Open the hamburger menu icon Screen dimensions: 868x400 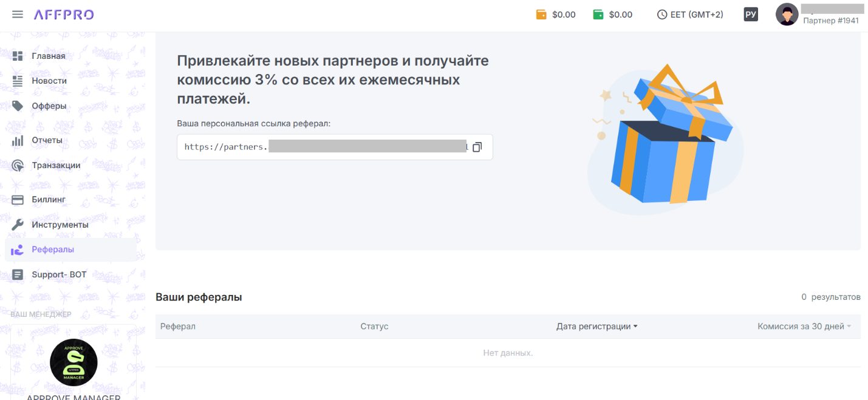tap(18, 15)
